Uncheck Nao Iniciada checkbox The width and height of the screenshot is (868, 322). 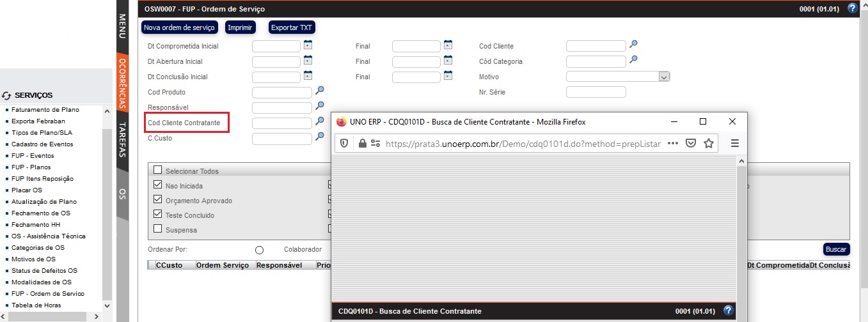tap(157, 185)
